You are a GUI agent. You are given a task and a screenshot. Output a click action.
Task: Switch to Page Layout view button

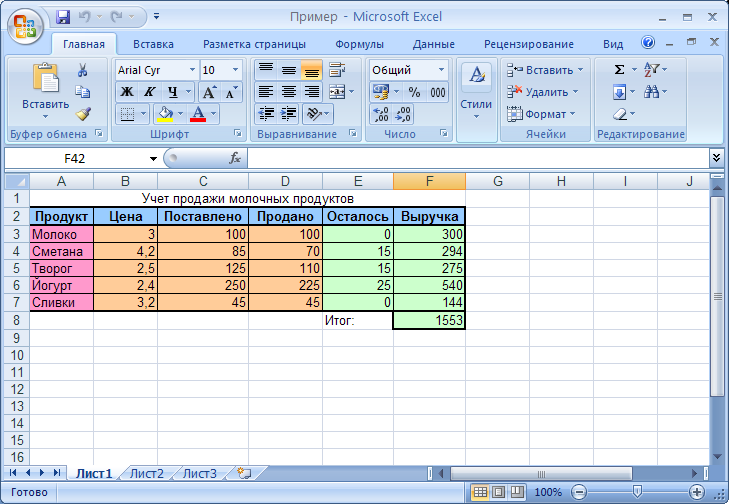tap(498, 491)
